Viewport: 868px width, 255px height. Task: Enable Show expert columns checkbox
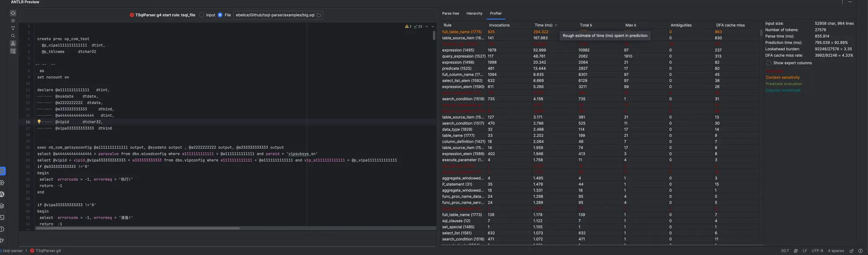pyautogui.click(x=769, y=63)
